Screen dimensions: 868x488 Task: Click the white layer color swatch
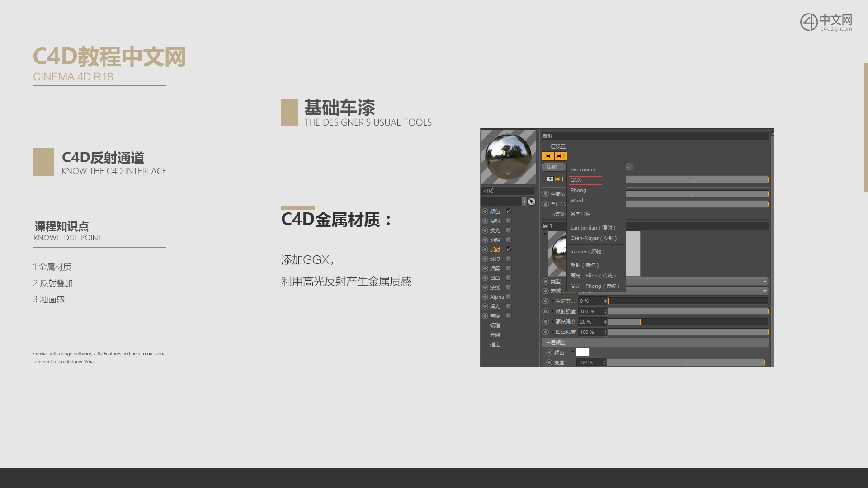tap(583, 352)
